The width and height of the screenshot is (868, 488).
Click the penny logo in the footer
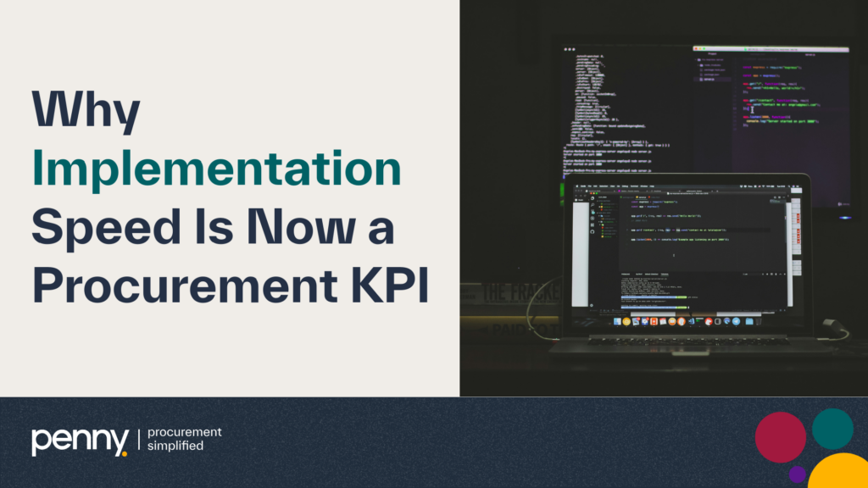click(79, 440)
